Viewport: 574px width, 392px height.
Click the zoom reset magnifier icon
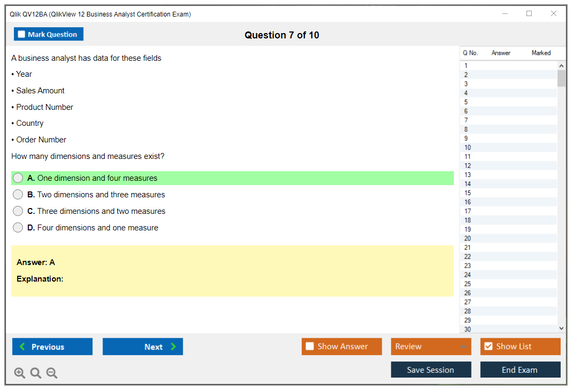click(x=36, y=373)
